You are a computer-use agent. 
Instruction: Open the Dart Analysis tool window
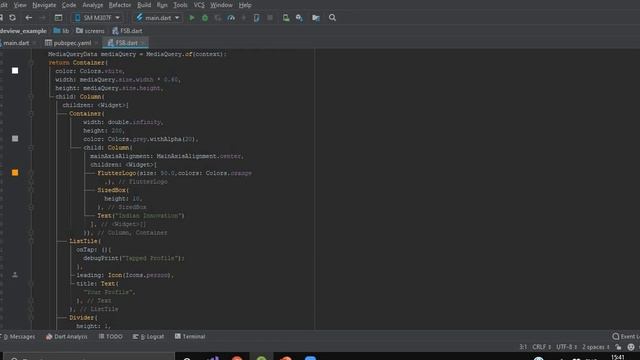[67, 337]
